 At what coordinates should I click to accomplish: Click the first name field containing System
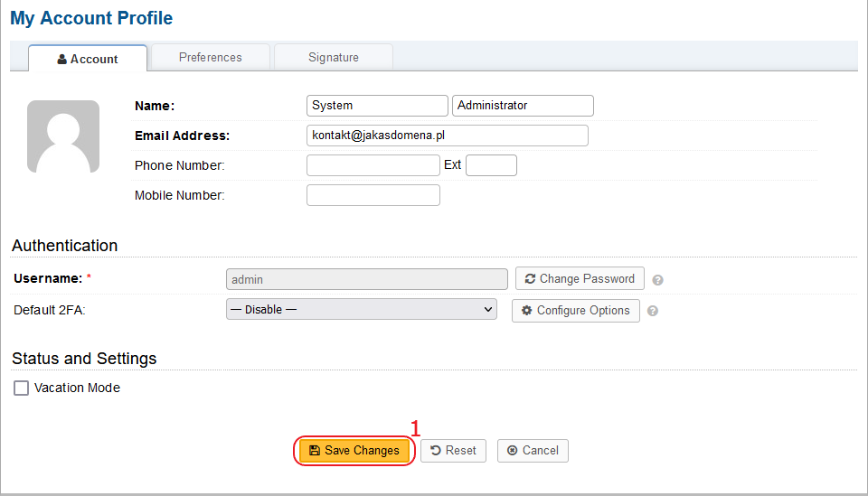click(377, 106)
